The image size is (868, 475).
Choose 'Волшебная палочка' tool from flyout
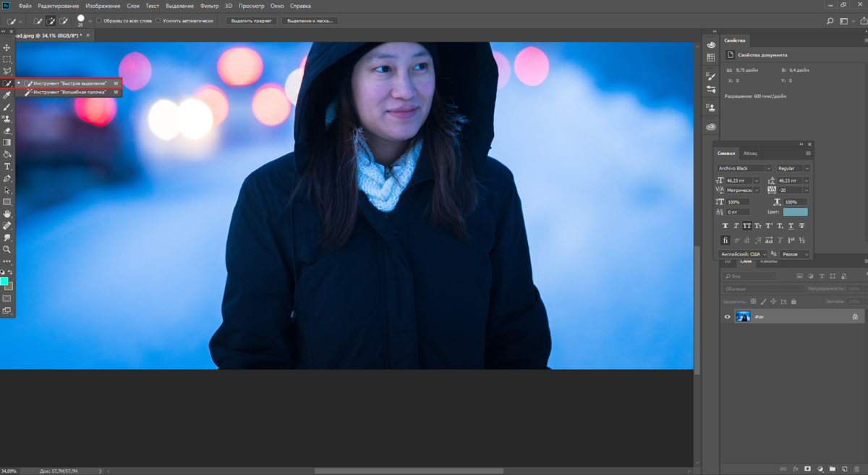coord(69,93)
